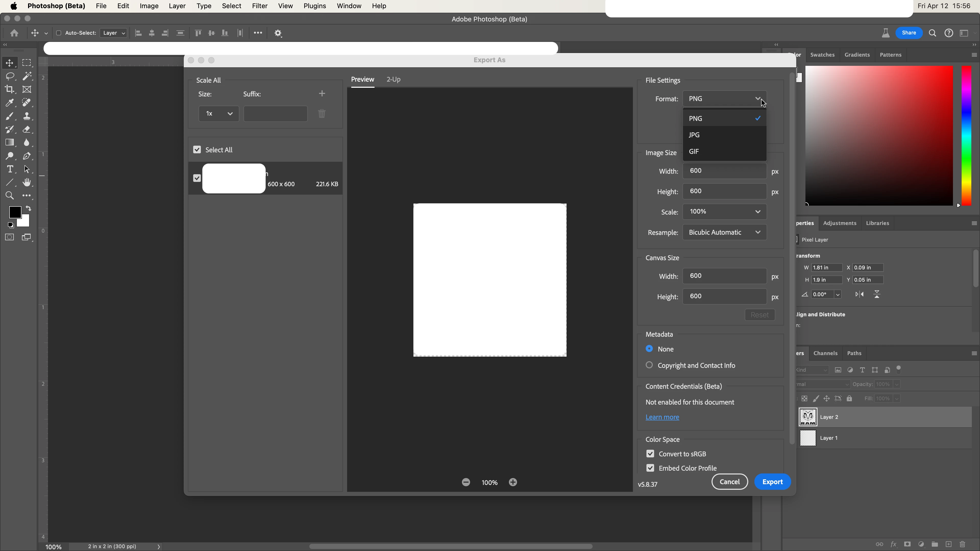
Task: Switch to the 2-Up tab
Action: pos(393,80)
